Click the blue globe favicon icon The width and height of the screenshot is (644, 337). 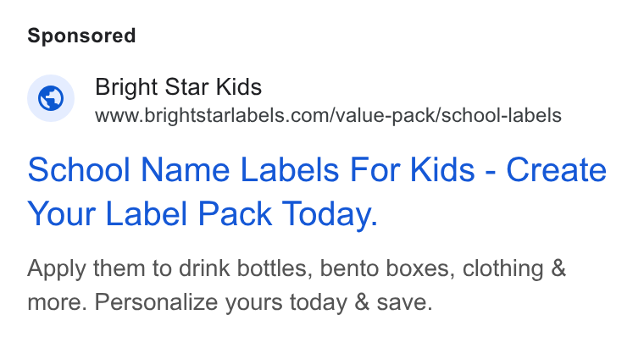[x=51, y=98]
